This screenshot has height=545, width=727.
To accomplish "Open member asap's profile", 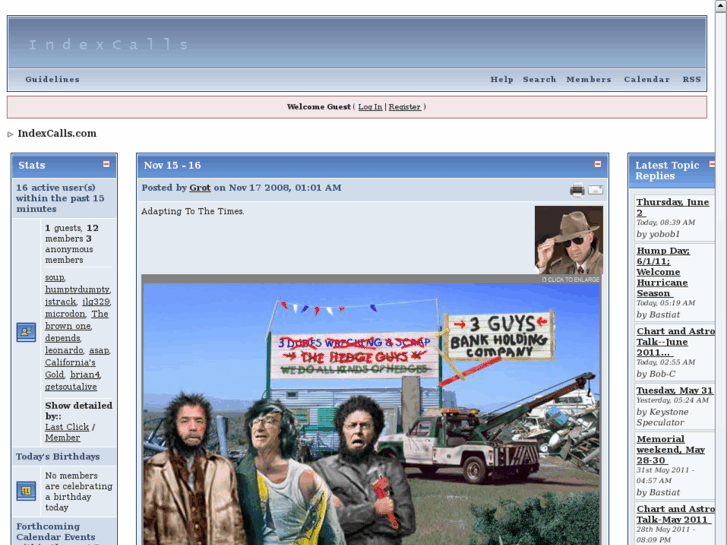I will pos(99,350).
